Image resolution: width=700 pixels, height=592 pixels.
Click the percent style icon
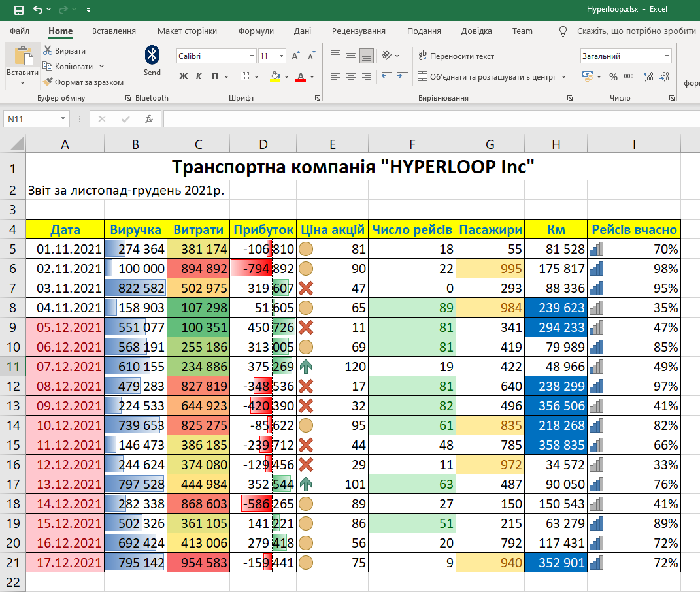tap(613, 76)
